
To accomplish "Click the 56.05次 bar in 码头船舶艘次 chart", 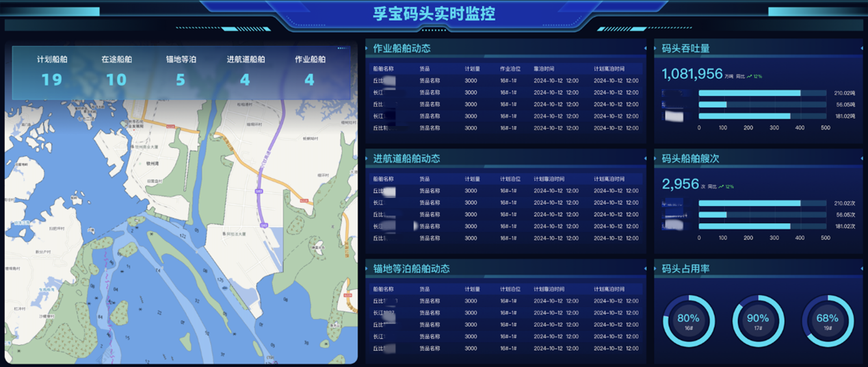I will pyautogui.click(x=713, y=215).
